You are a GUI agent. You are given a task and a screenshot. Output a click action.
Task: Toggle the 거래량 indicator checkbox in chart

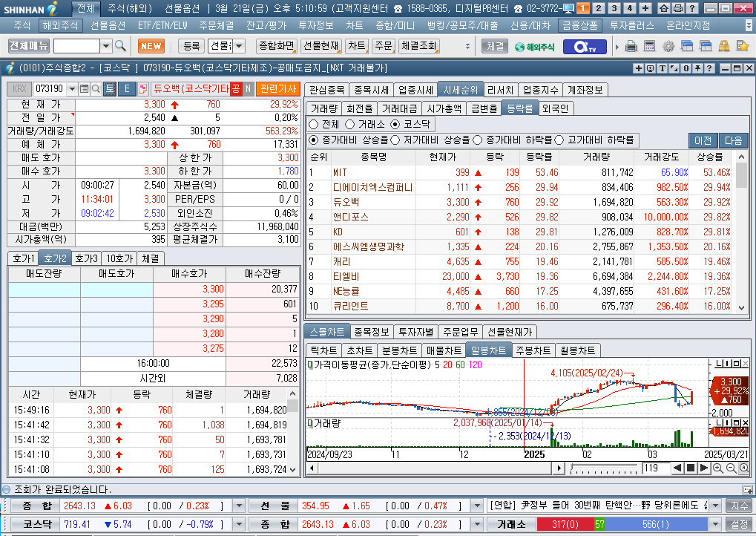pos(310,424)
